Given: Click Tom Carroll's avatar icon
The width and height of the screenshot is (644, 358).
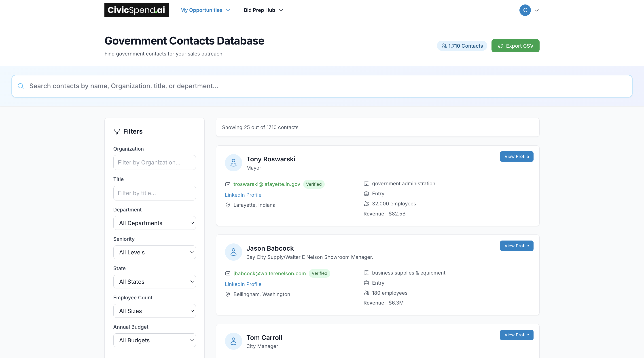Looking at the screenshot, I should (233, 341).
